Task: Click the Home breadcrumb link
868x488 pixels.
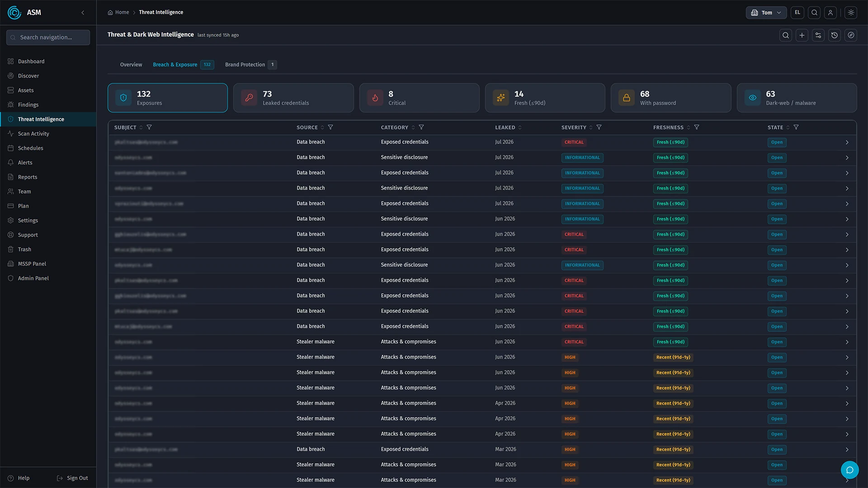Action: click(118, 12)
